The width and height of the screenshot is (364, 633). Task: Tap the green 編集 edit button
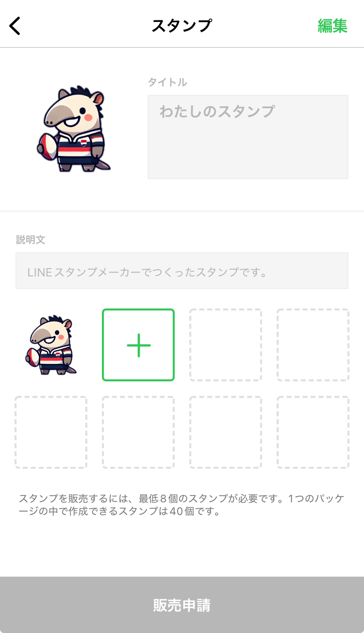coord(332,26)
